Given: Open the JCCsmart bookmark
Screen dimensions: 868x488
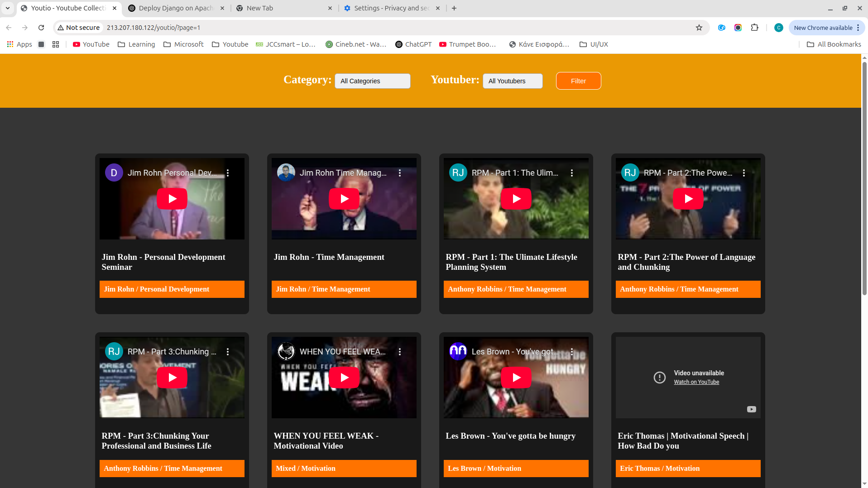Looking at the screenshot, I should point(286,44).
